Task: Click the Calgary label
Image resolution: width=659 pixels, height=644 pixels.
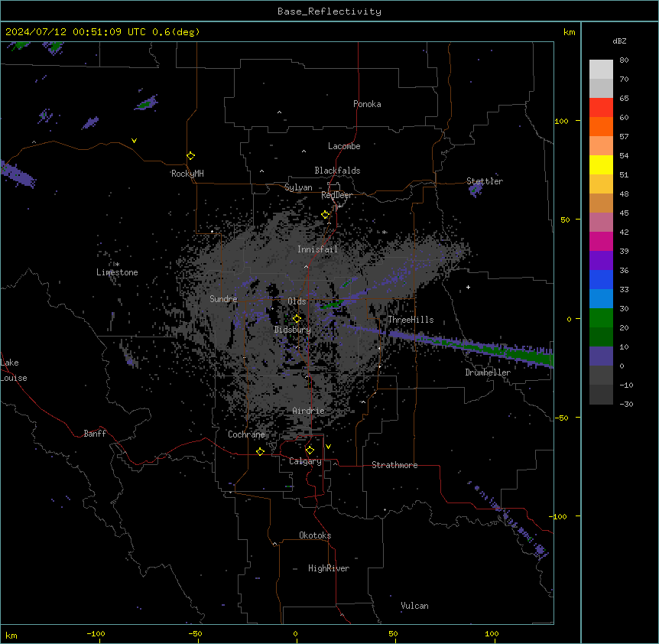Action: (305, 461)
